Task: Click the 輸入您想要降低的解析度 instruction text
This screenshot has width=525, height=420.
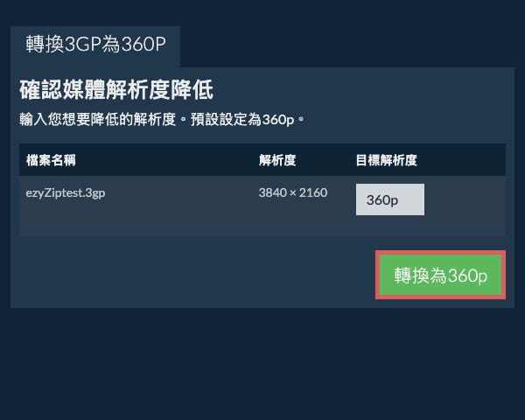Action: click(x=162, y=118)
